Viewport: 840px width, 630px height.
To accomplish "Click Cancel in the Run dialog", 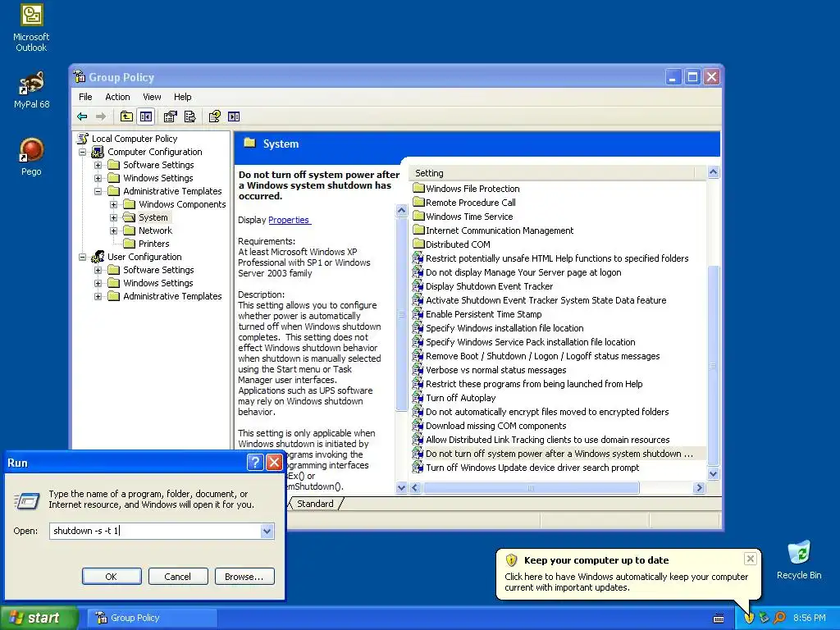I will [x=178, y=577].
